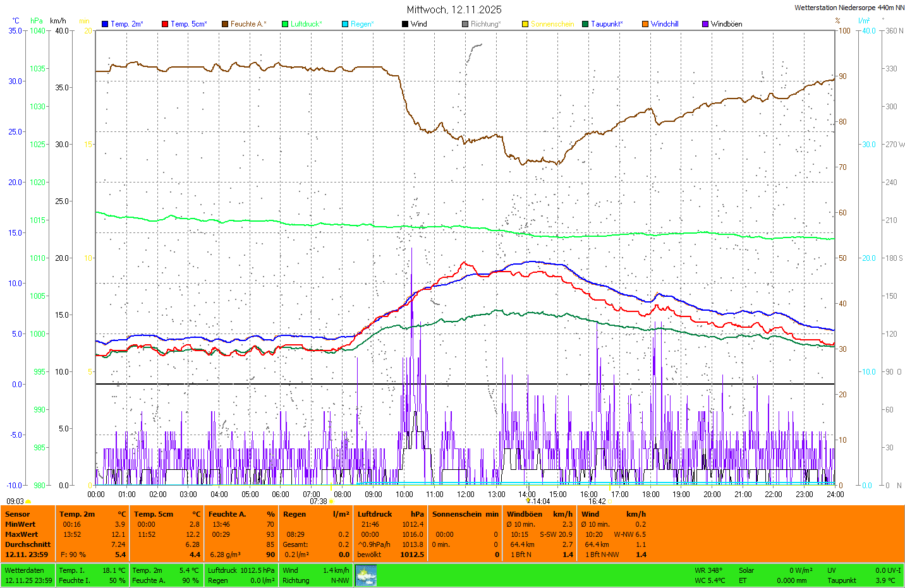The image size is (905, 588).
Task: Click the Richtung legend label
Action: tap(485, 24)
